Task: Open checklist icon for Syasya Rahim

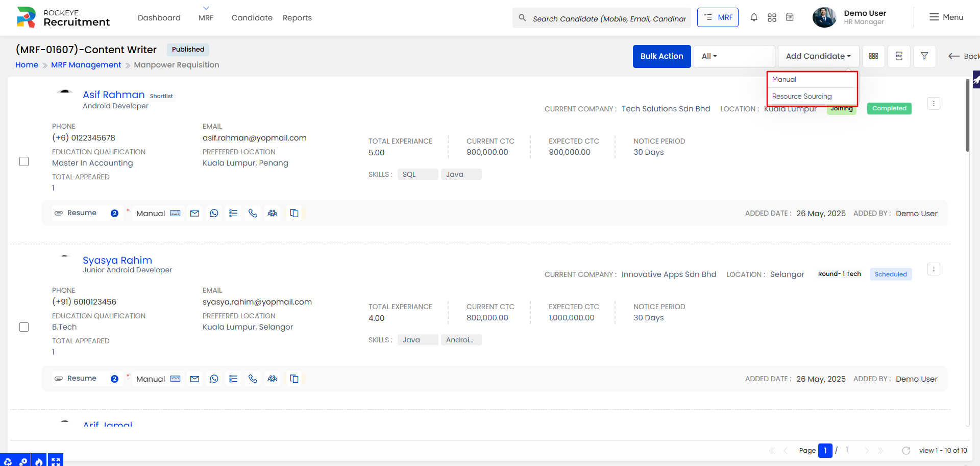Action: (x=233, y=379)
